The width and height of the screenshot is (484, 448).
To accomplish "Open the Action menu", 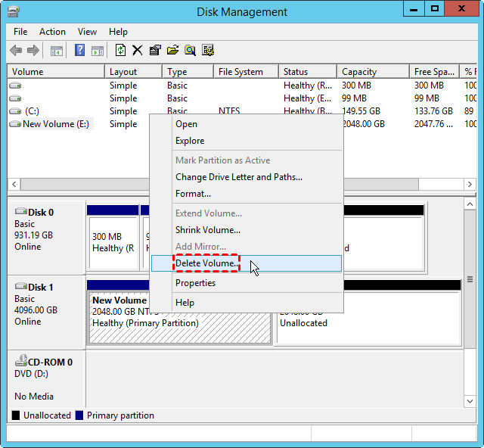I will pos(52,32).
